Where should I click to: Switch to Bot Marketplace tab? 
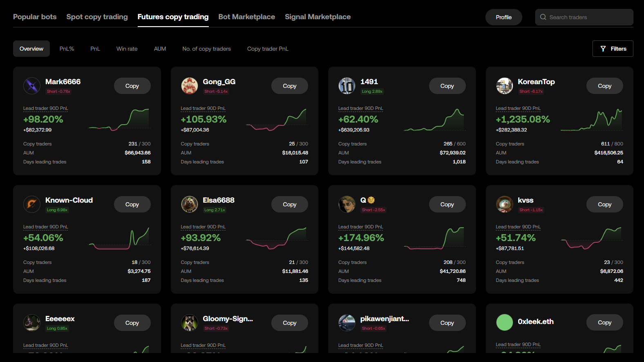[x=247, y=17]
